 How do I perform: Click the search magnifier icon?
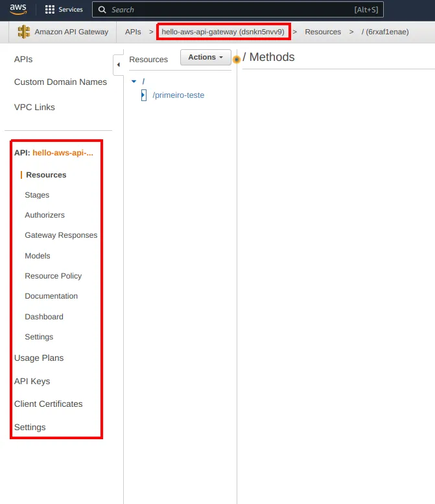click(x=102, y=10)
